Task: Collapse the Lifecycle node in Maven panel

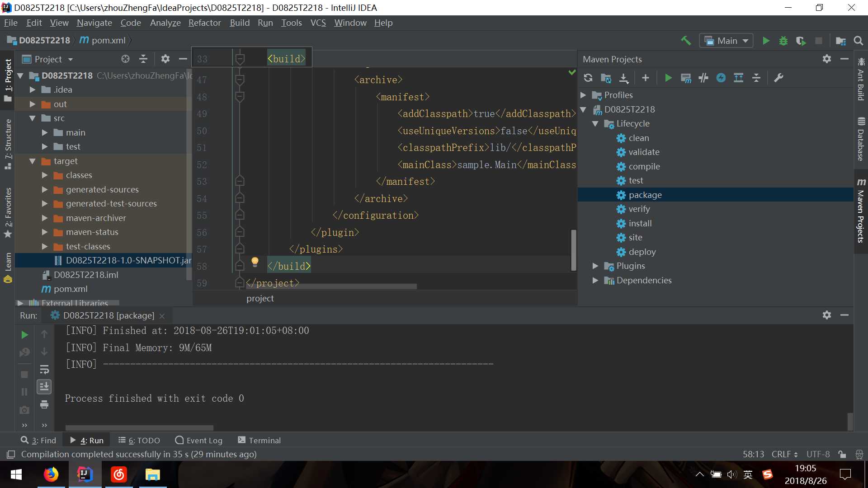Action: (x=595, y=123)
